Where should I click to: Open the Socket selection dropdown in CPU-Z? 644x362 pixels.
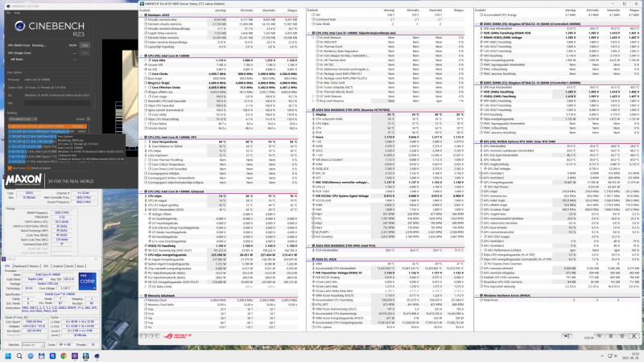(x=33, y=345)
